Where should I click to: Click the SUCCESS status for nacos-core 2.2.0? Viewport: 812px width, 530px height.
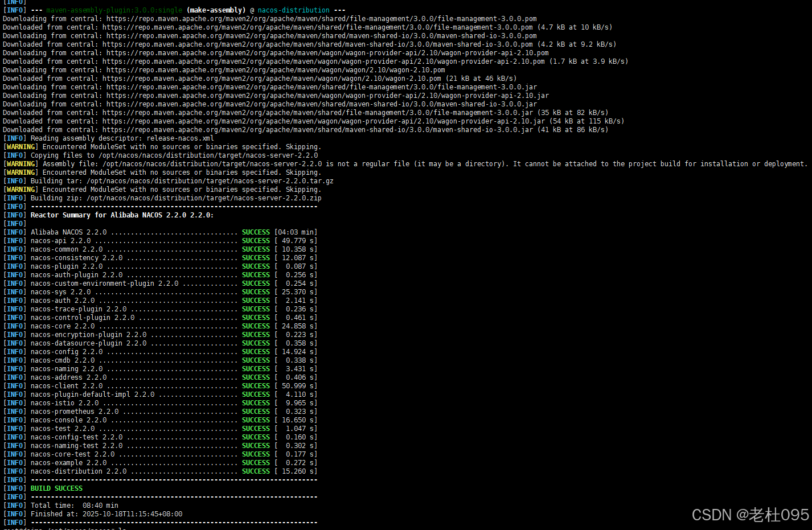(x=256, y=326)
